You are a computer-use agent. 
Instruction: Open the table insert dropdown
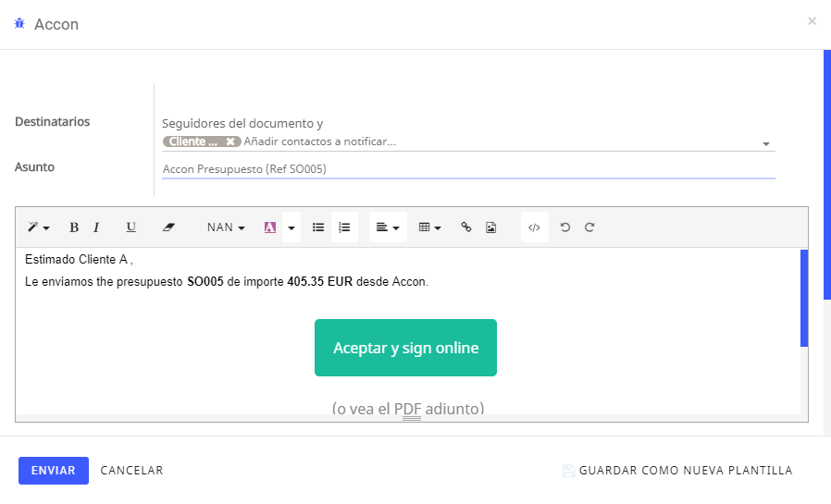[429, 227]
